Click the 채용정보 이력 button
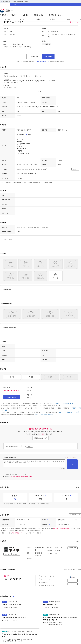The image size is (81, 644). (x=72, y=548)
